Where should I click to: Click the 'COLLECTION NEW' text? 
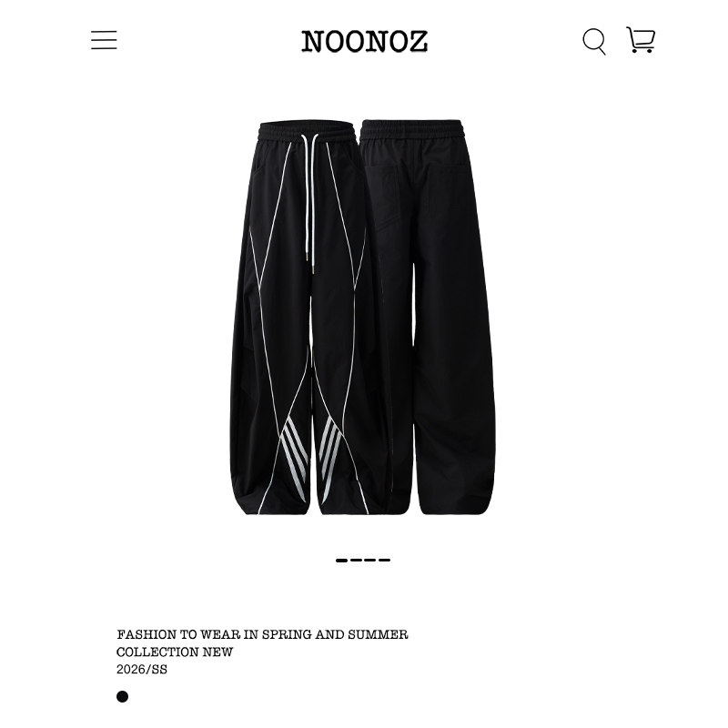(175, 652)
